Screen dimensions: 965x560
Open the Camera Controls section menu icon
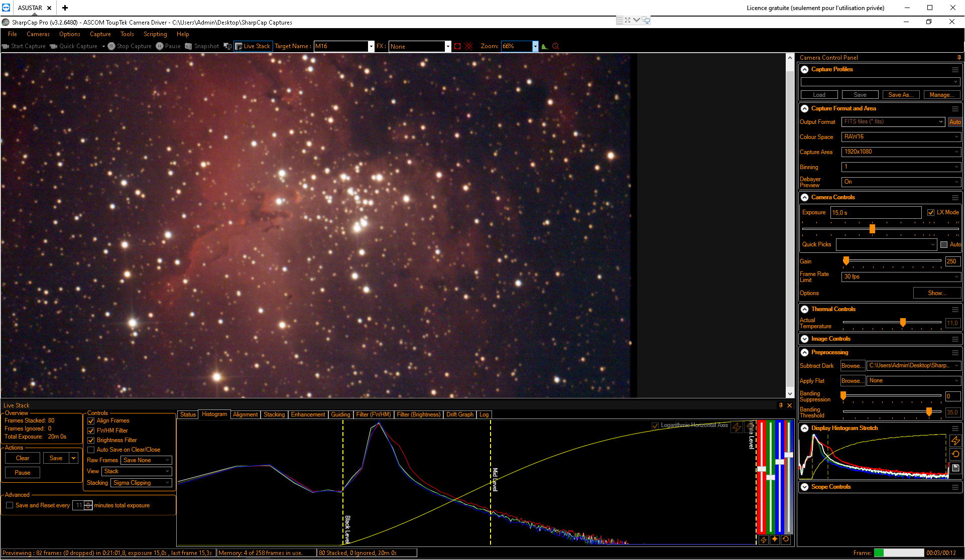[955, 198]
